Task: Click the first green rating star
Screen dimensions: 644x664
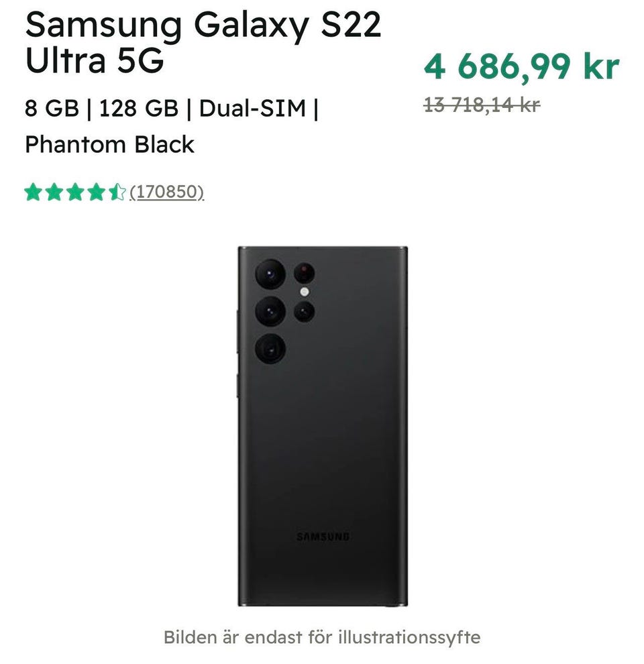Action: [34, 193]
